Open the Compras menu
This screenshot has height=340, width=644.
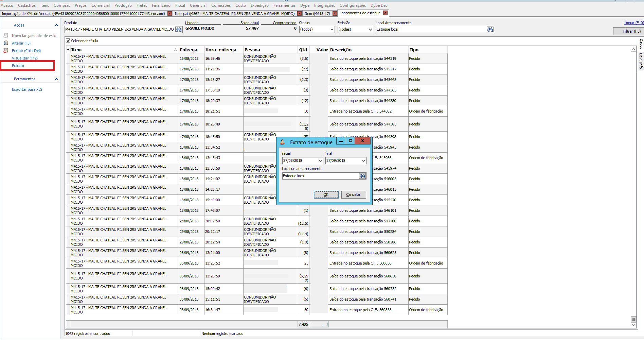[62, 5]
